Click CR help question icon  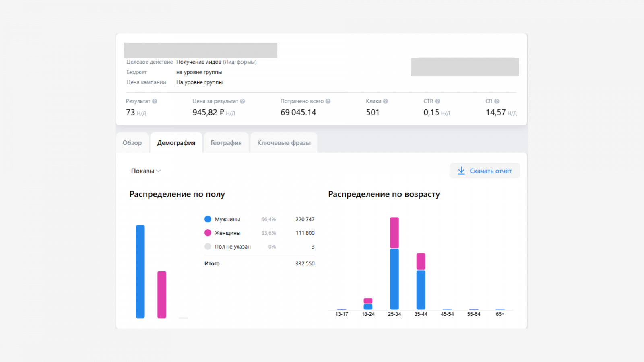coord(497,101)
